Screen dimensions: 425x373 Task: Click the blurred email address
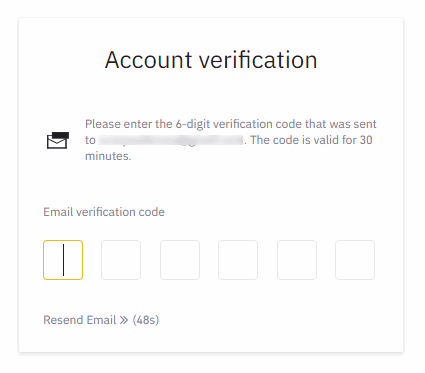click(171, 140)
